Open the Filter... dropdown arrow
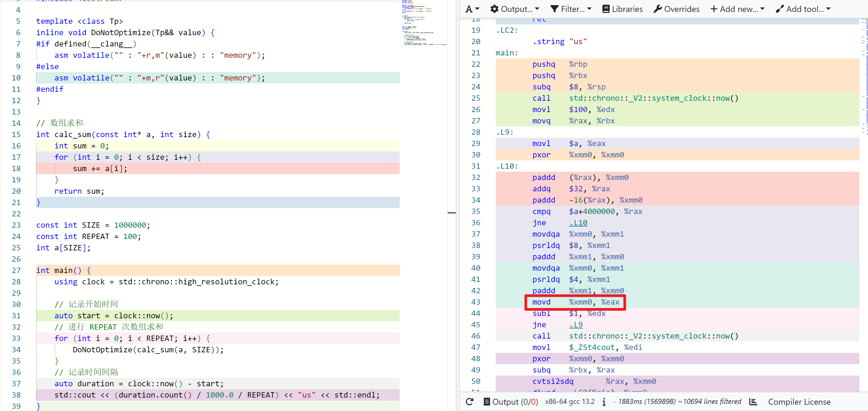 click(589, 9)
